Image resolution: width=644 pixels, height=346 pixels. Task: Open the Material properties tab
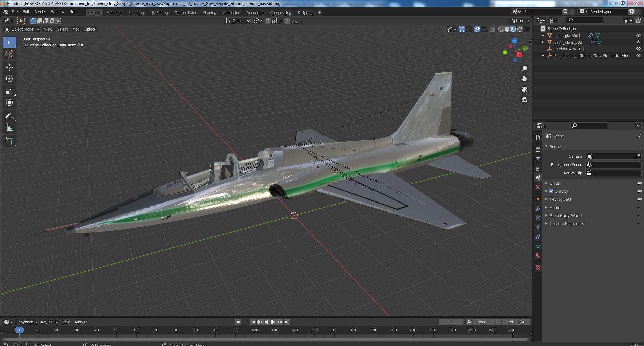(x=538, y=255)
